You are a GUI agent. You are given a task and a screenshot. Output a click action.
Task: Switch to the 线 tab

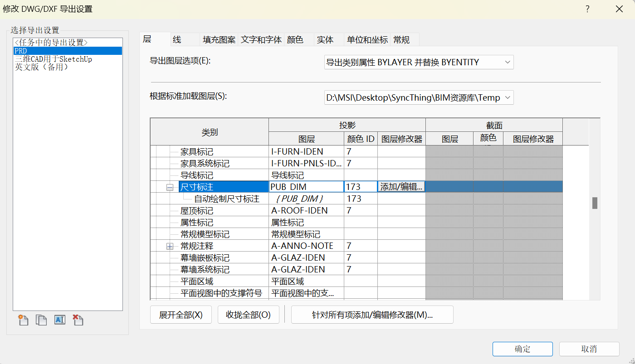click(x=177, y=39)
